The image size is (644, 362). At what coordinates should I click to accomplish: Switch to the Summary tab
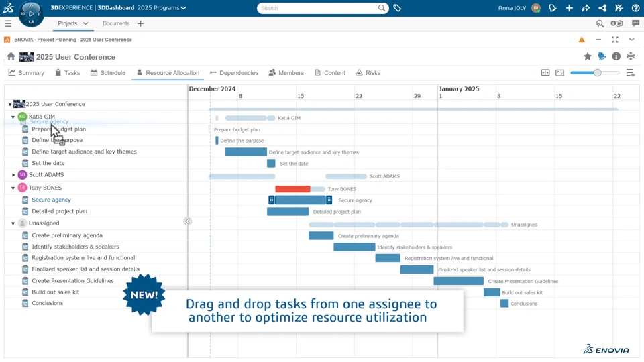click(26, 72)
